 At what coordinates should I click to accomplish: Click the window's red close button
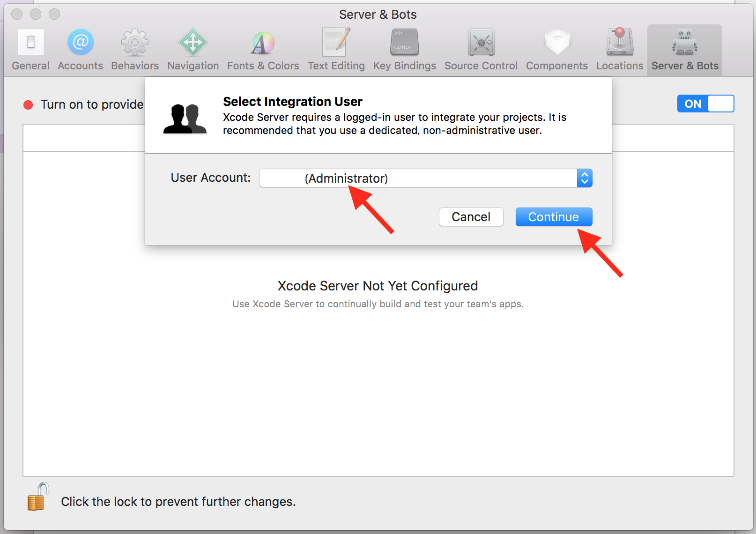[17, 14]
